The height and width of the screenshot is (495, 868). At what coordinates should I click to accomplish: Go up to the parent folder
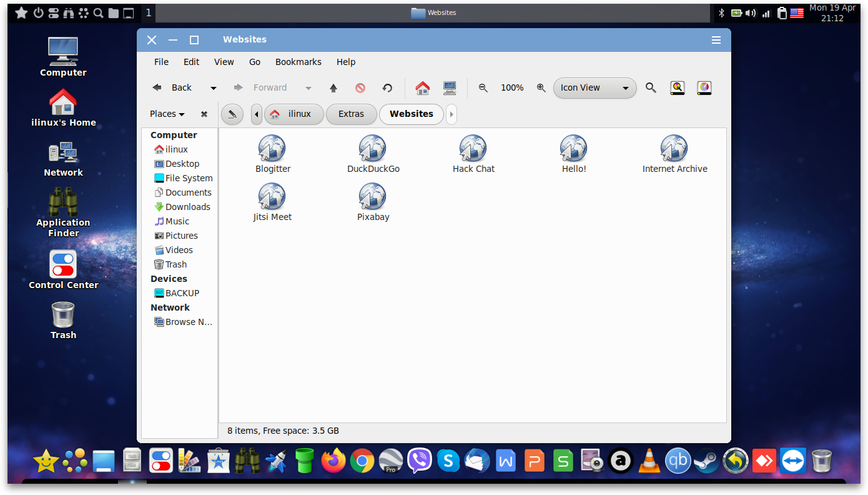tap(333, 88)
